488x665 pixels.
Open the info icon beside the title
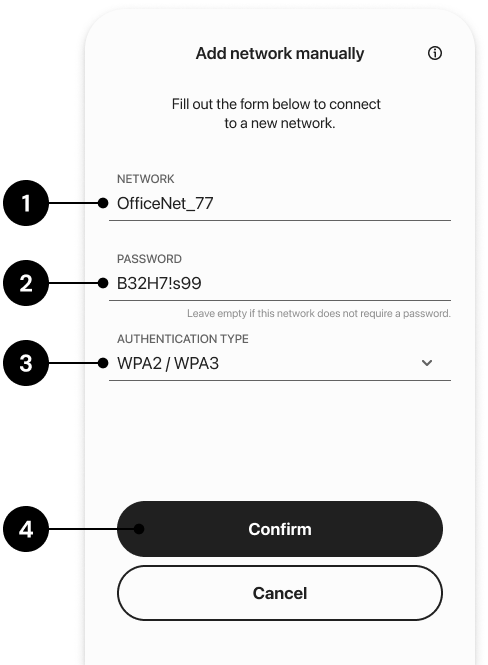[x=435, y=53]
